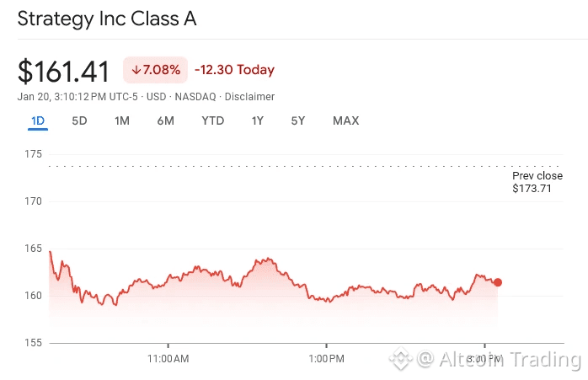The height and width of the screenshot is (380, 588).
Task: Switch to the 1Y chart view
Action: click(257, 120)
